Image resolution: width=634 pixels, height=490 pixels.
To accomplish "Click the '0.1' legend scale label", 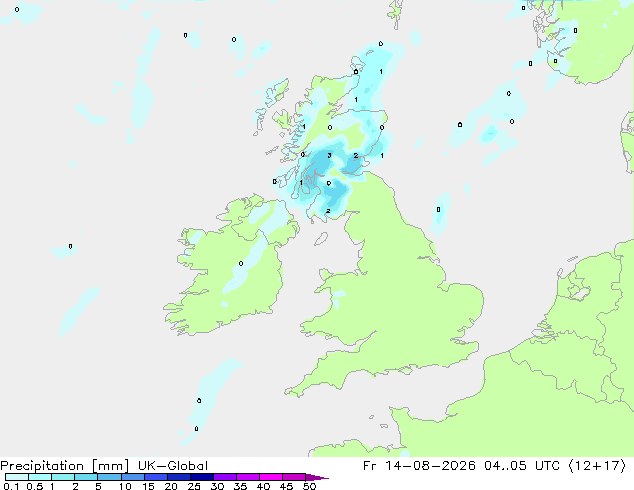I will point(11,486).
